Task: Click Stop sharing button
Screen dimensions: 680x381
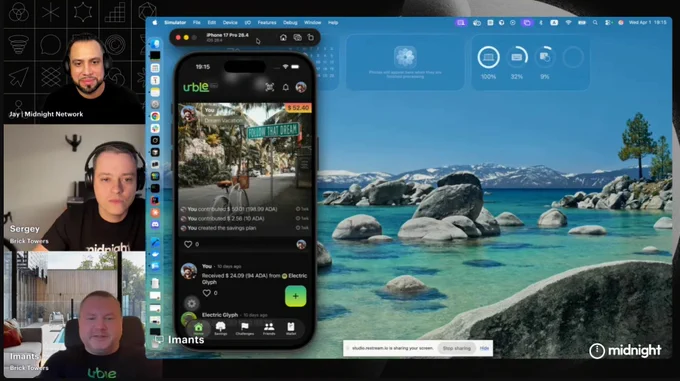Action: (456, 348)
